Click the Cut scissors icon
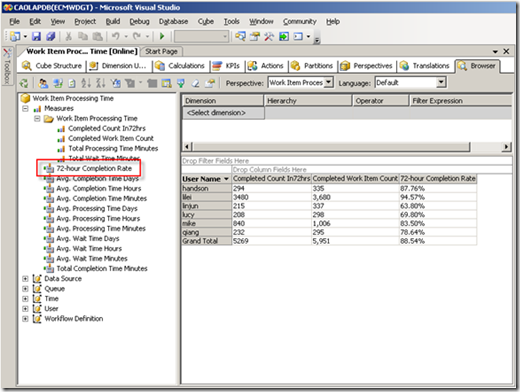Screen dimensions: 520x392 [x=68, y=36]
